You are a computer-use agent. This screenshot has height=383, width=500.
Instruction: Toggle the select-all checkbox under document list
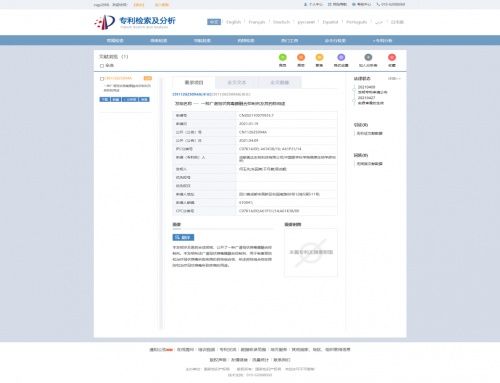[x=102, y=66]
